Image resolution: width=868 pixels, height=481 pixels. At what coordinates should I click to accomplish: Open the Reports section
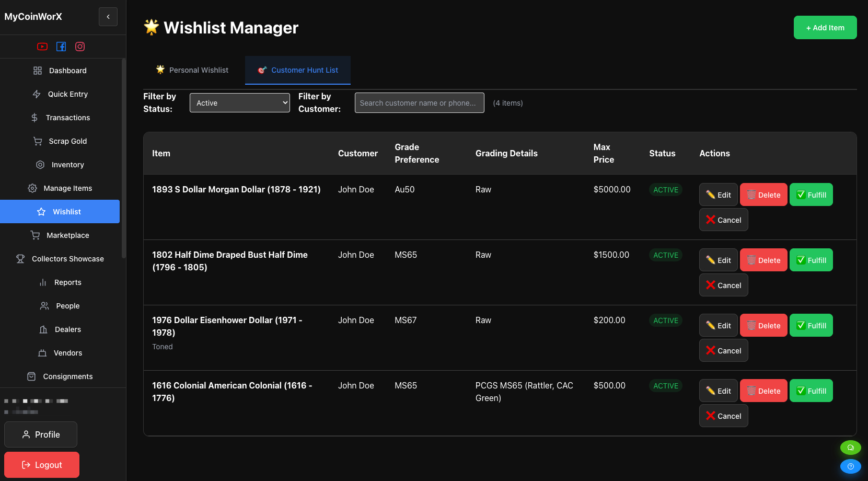(x=67, y=282)
